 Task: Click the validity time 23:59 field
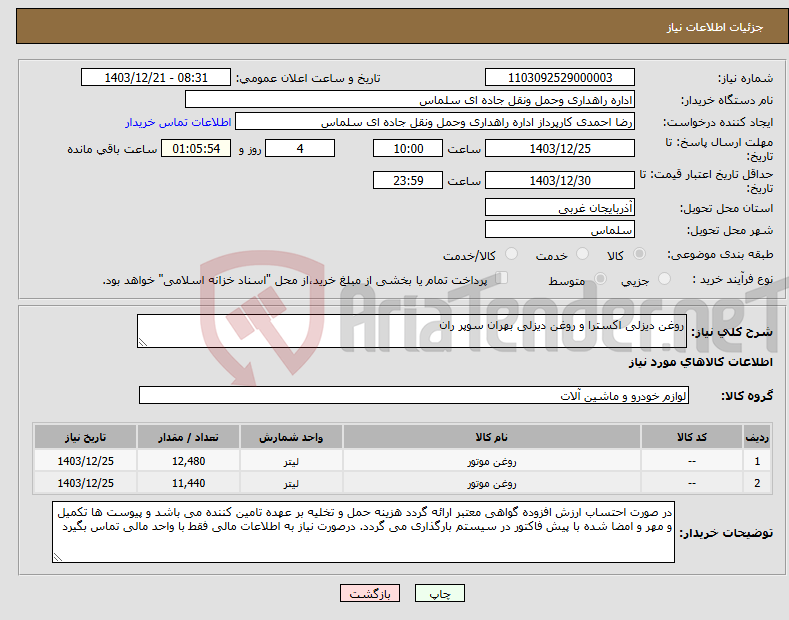pyautogui.click(x=408, y=180)
